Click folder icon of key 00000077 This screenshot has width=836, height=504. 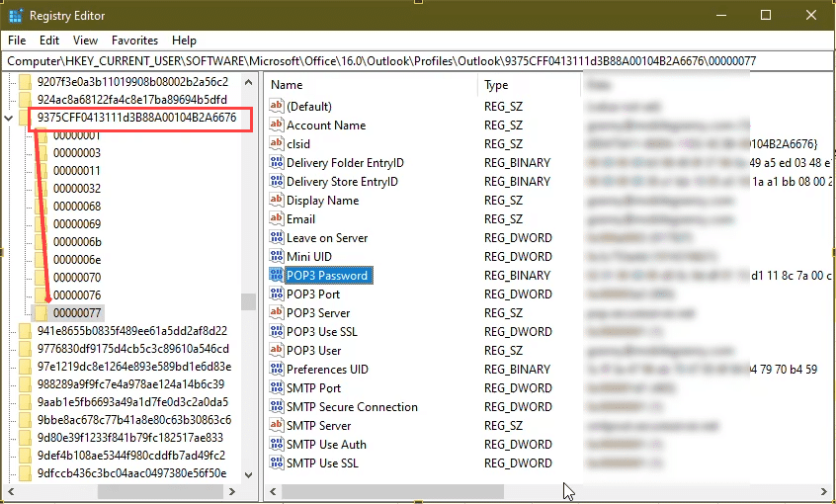tap(42, 312)
